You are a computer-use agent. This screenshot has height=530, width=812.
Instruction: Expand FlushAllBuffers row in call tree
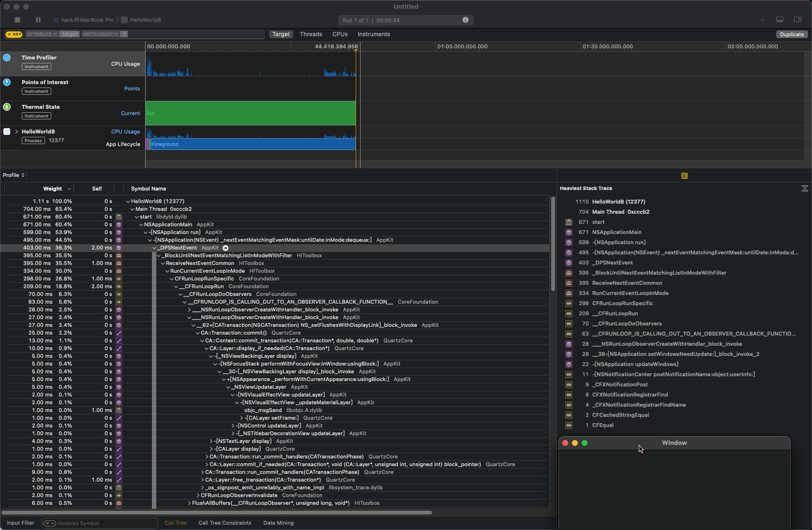pos(189,503)
